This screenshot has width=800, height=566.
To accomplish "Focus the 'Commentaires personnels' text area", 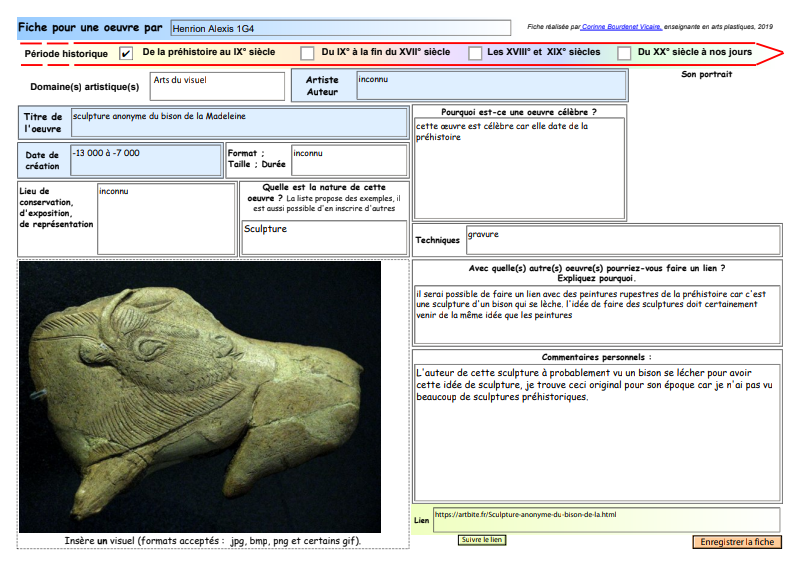I will pyautogui.click(x=597, y=430).
